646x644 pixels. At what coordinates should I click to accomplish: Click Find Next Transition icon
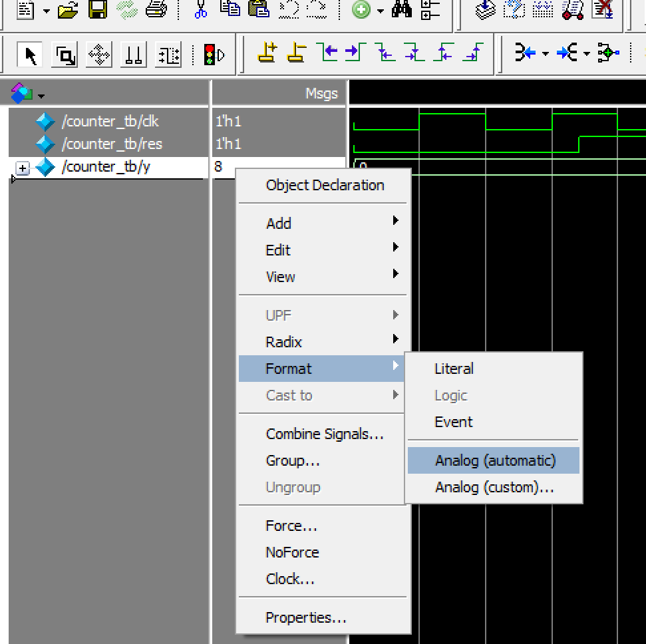(355, 53)
